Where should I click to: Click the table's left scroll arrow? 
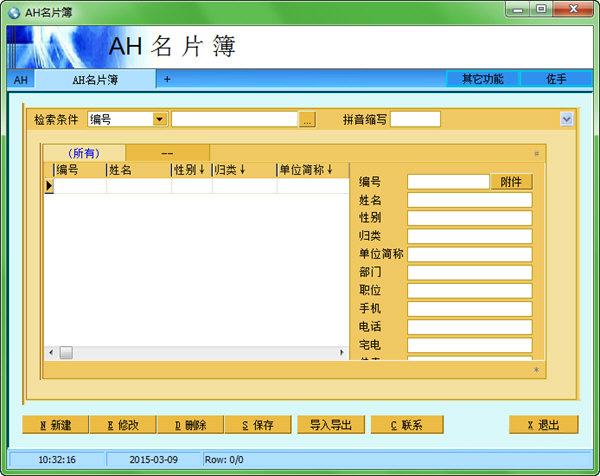tap(51, 352)
